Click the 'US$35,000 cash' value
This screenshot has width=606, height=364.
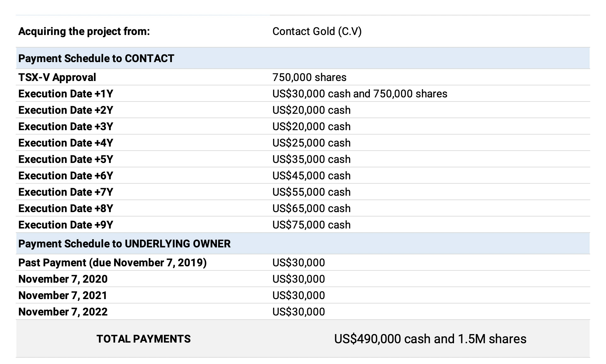[x=311, y=159]
